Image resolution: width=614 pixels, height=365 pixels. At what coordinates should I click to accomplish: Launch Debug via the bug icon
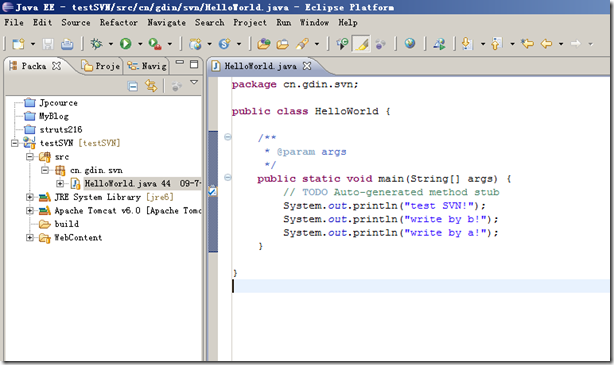96,44
